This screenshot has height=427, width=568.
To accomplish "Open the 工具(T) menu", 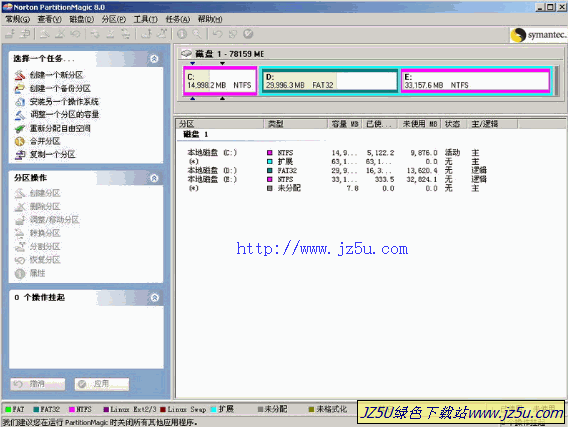I will pos(145,19).
